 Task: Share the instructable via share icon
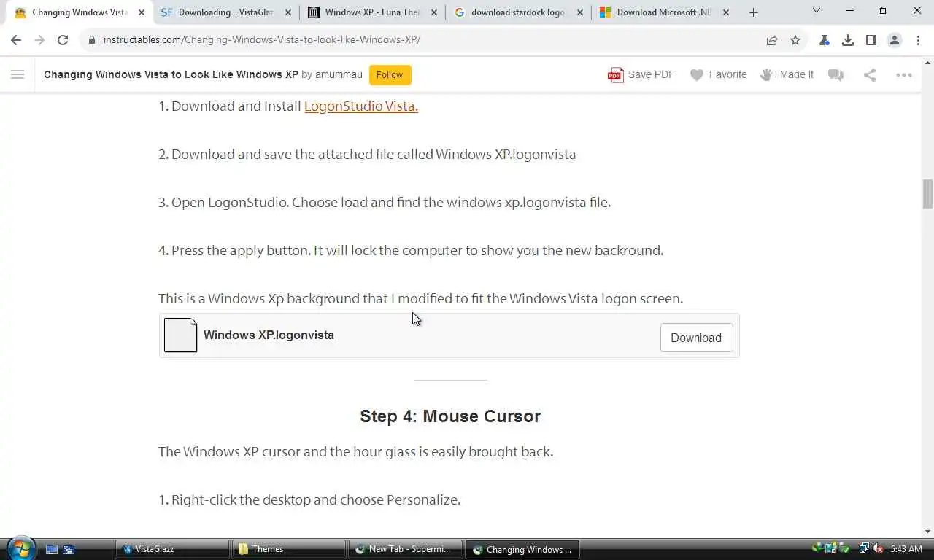(x=870, y=74)
